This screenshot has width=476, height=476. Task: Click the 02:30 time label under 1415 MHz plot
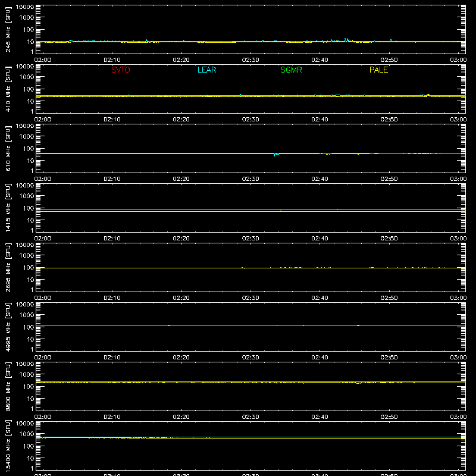(250, 239)
